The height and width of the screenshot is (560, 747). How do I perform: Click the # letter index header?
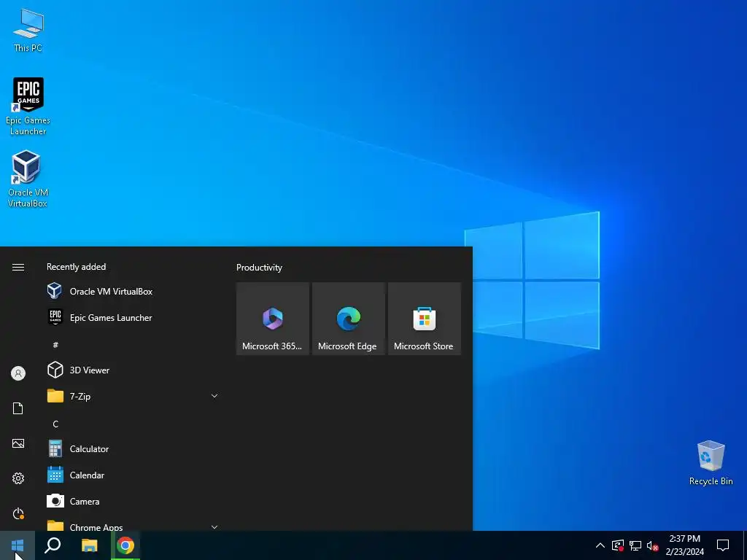pyautogui.click(x=55, y=344)
